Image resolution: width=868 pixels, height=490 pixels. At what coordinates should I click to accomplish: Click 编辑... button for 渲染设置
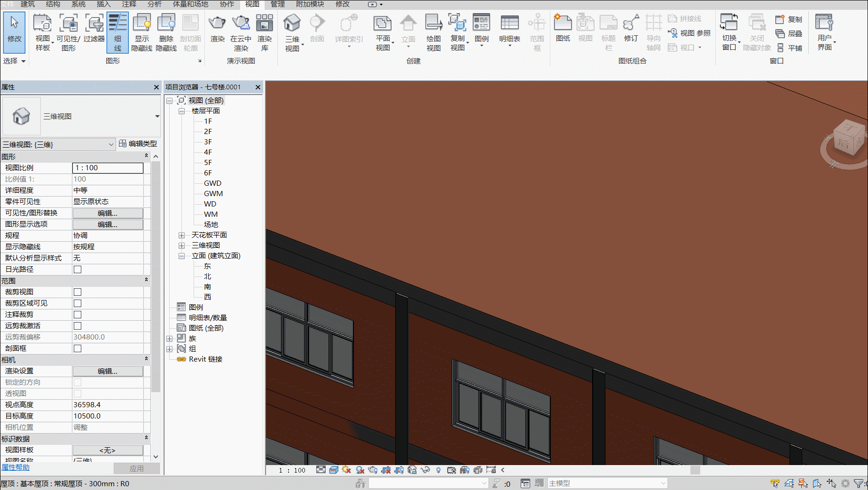click(x=108, y=371)
